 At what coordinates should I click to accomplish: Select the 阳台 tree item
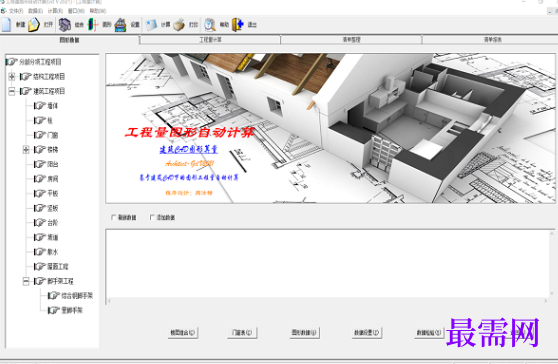click(x=52, y=164)
